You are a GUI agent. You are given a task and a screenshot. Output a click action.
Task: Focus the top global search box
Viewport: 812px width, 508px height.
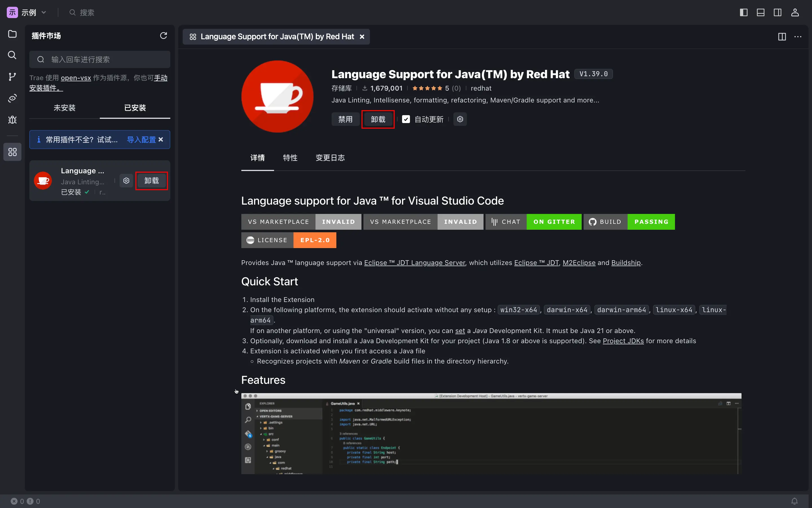pyautogui.click(x=82, y=12)
